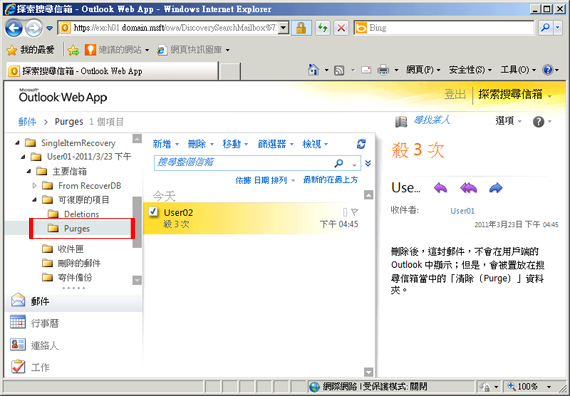
Task: Expand advanced search double chevron
Action: click(x=368, y=163)
